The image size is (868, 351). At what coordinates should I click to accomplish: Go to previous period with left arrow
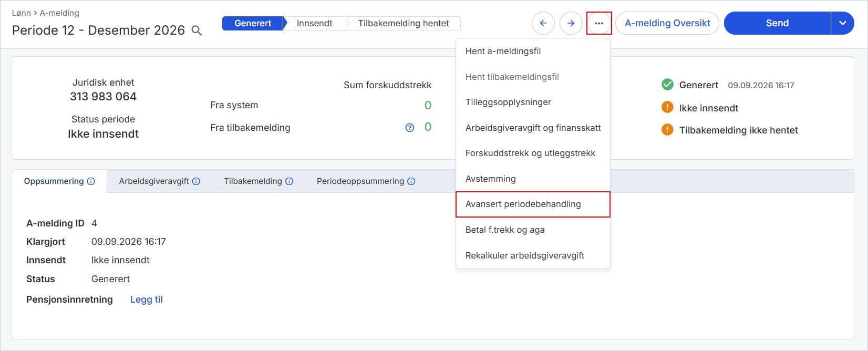pos(543,23)
